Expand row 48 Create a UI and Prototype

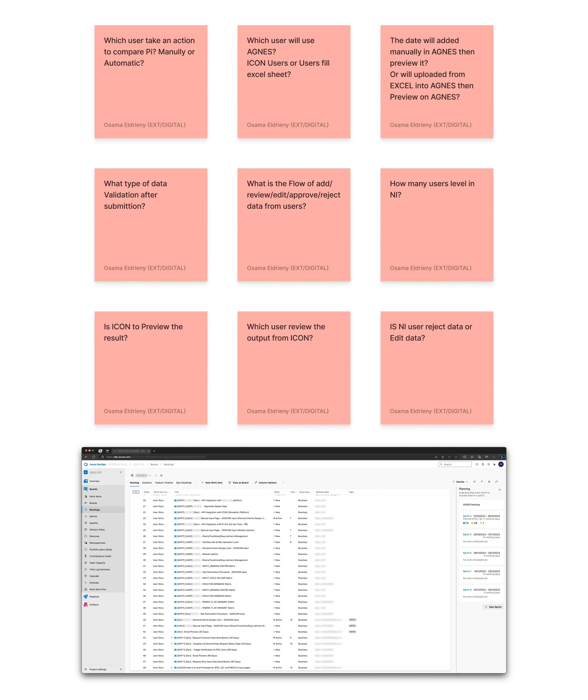172,668
